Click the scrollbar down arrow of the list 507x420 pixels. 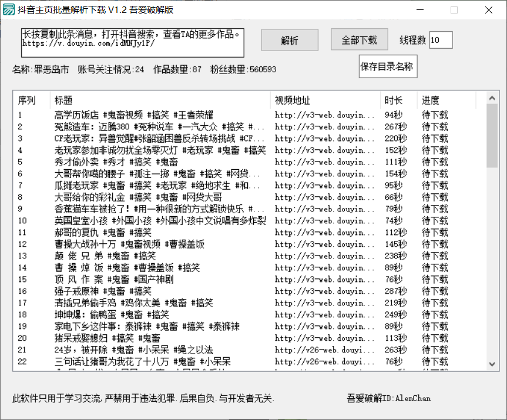492,364
